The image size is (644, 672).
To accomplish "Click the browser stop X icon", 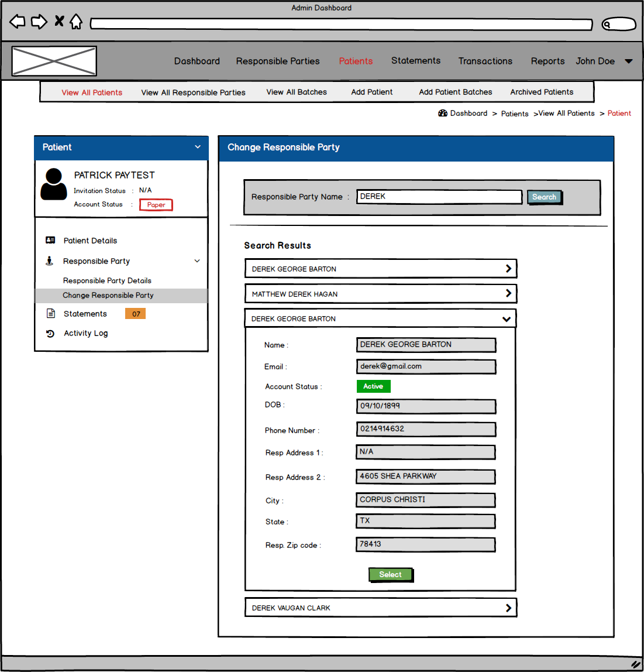I will 59,21.
